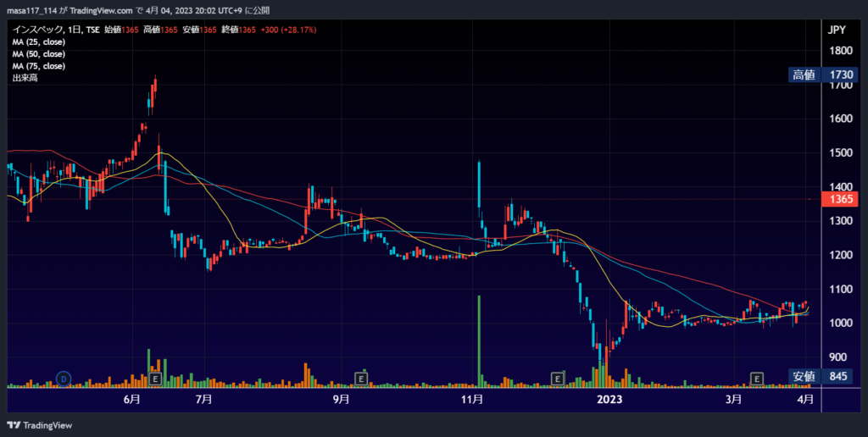
Task: Click the 1200 price axis label
Action: (x=841, y=255)
